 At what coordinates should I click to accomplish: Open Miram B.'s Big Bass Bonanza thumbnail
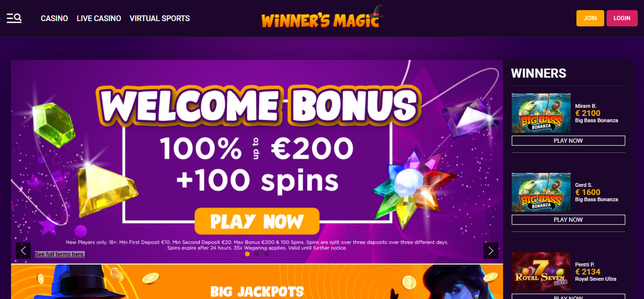point(541,113)
